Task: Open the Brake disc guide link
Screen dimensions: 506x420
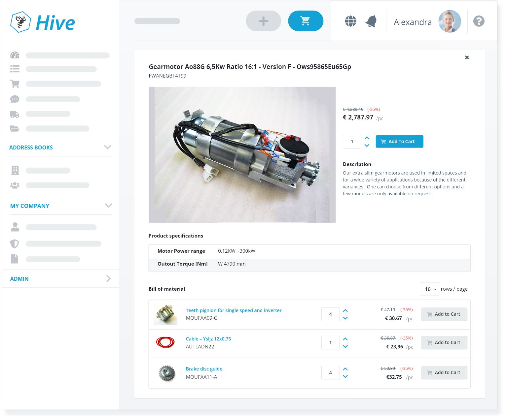Action: [204, 369]
